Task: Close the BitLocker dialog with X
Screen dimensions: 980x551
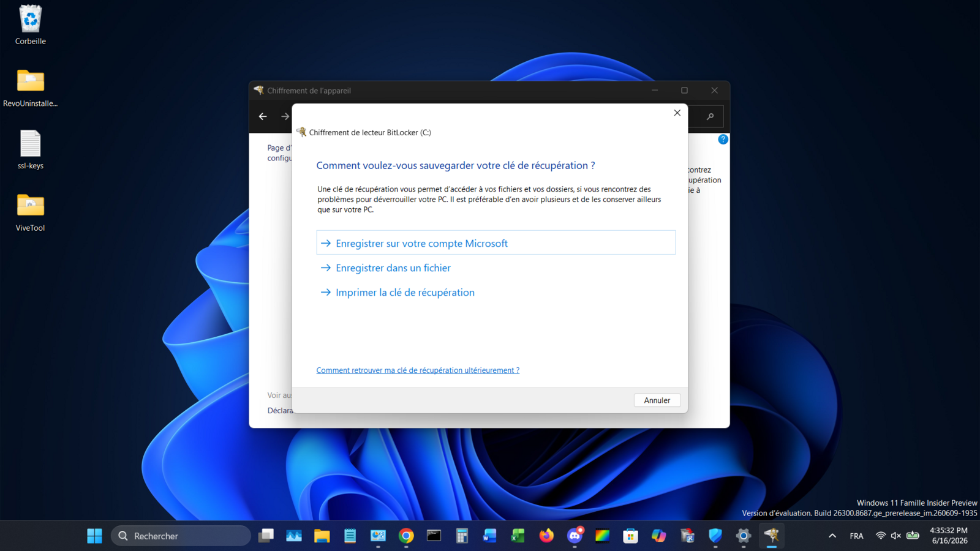Action: [x=677, y=113]
